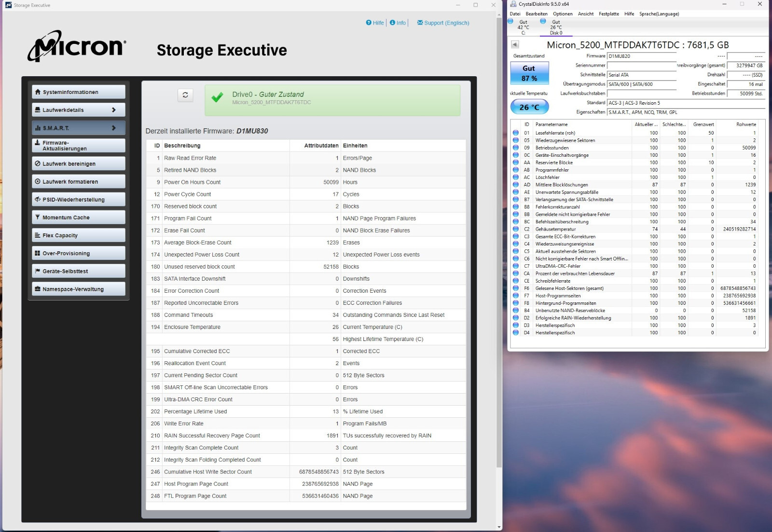Open Flex Capacity settings
This screenshot has width=772, height=532.
(79, 235)
